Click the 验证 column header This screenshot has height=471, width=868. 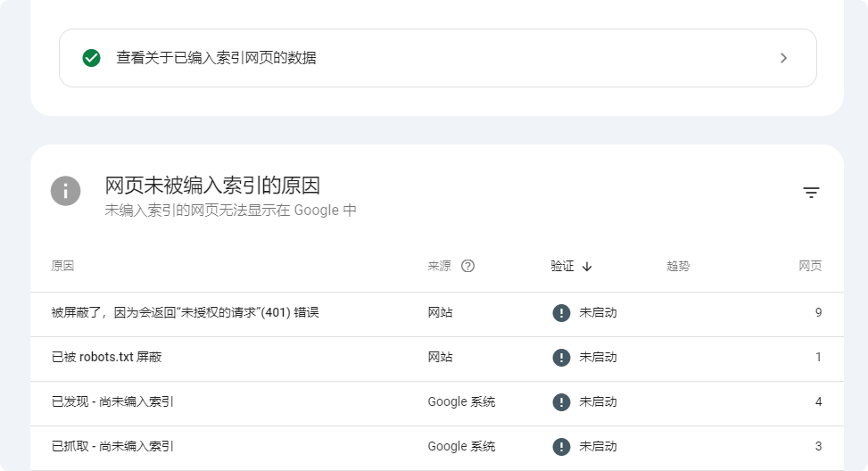click(x=562, y=266)
